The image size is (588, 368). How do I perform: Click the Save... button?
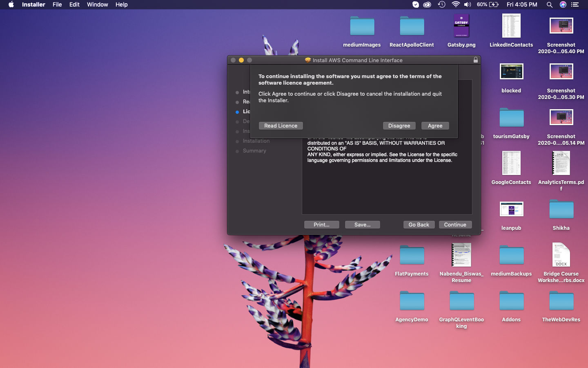(x=363, y=224)
